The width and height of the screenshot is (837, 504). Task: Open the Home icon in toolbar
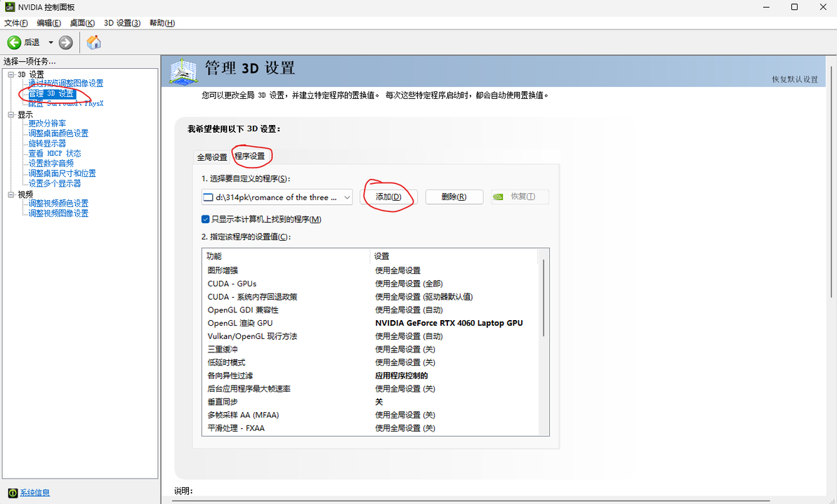[94, 42]
